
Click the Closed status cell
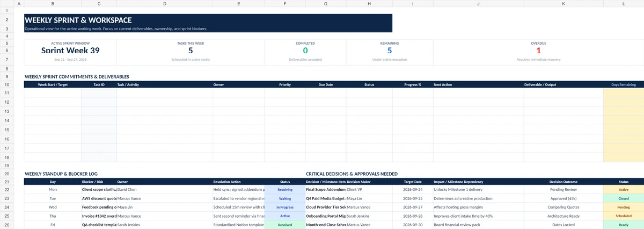point(624,198)
